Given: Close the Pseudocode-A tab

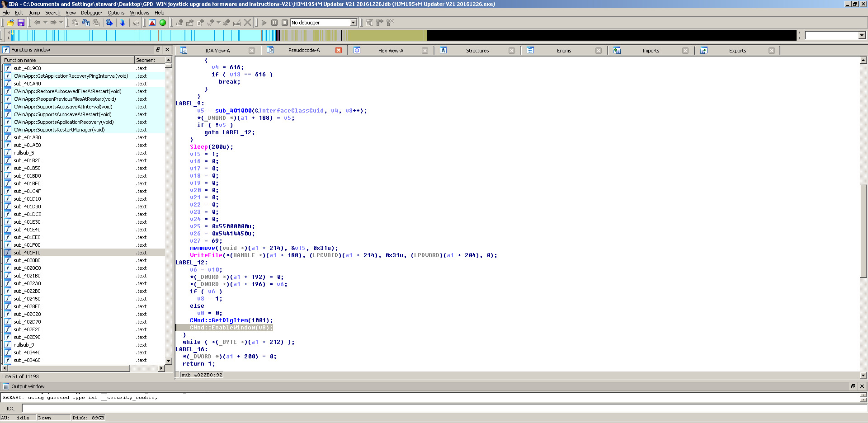Looking at the screenshot, I should click(x=338, y=50).
